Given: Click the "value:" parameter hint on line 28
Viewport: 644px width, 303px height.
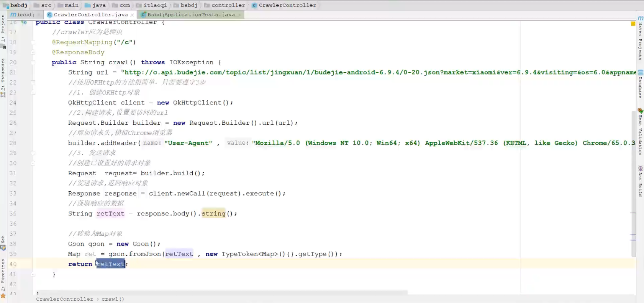Looking at the screenshot, I should [x=238, y=143].
